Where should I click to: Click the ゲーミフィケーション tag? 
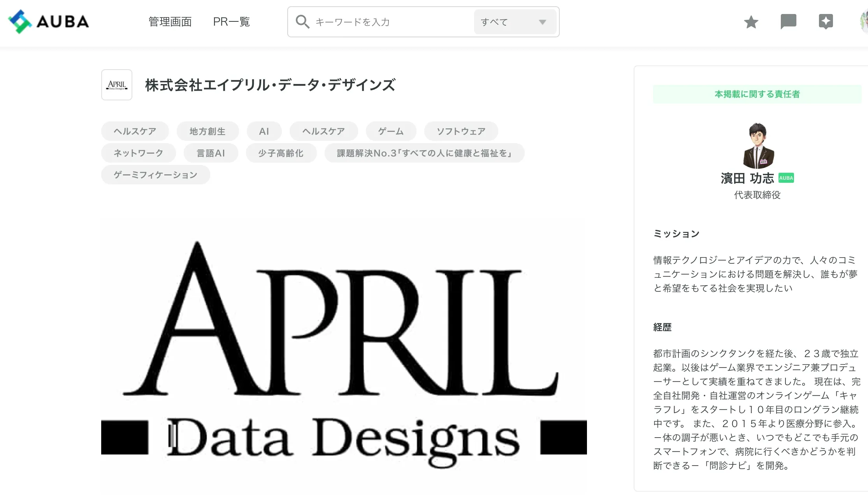(155, 175)
